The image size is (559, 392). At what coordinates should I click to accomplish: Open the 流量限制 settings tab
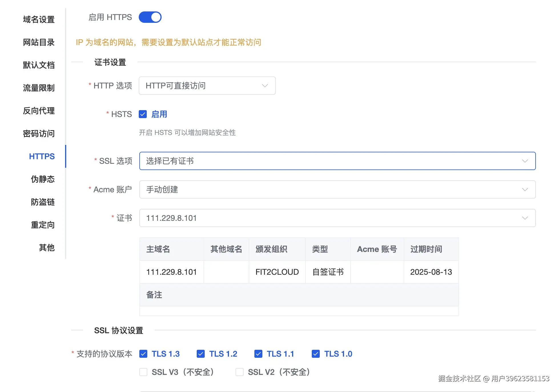pos(39,88)
